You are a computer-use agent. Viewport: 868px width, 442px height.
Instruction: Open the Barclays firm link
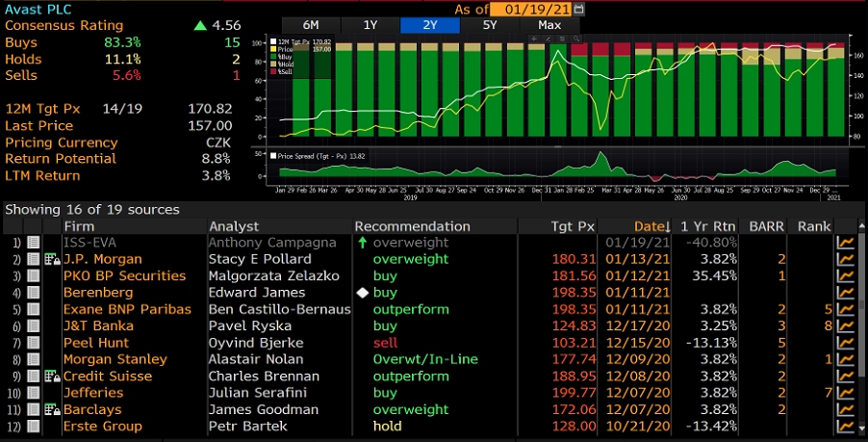tap(91, 409)
